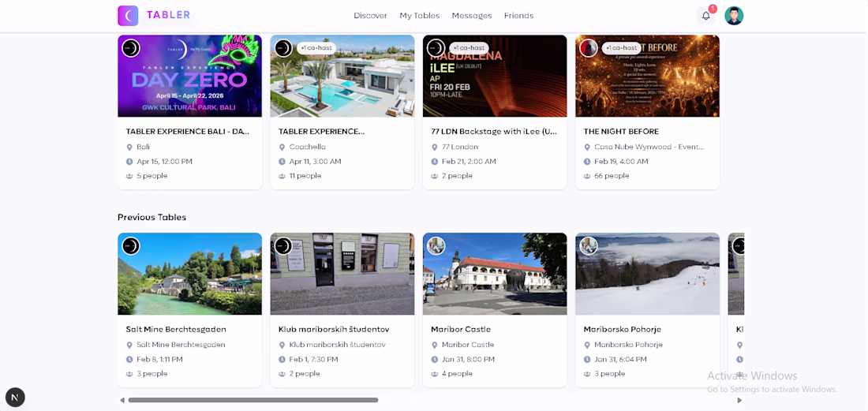Click host avatar on Day Zero Bali card
This screenshot has width=868, height=411.
coord(131,48)
